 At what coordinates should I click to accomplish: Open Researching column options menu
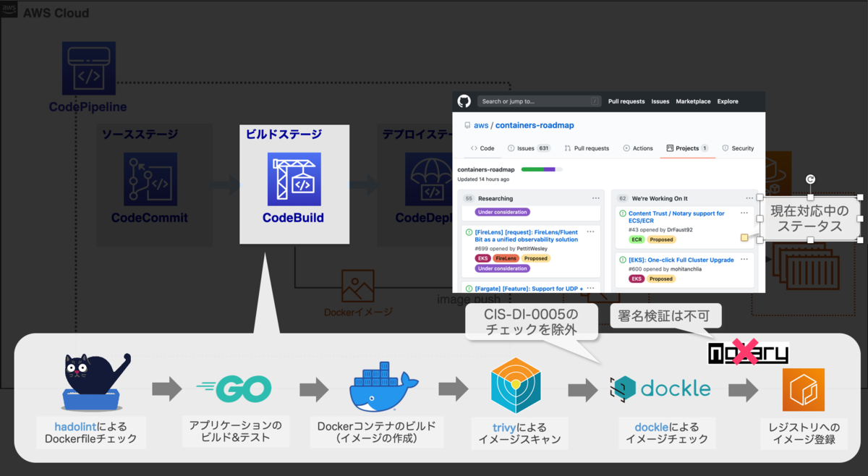(595, 198)
